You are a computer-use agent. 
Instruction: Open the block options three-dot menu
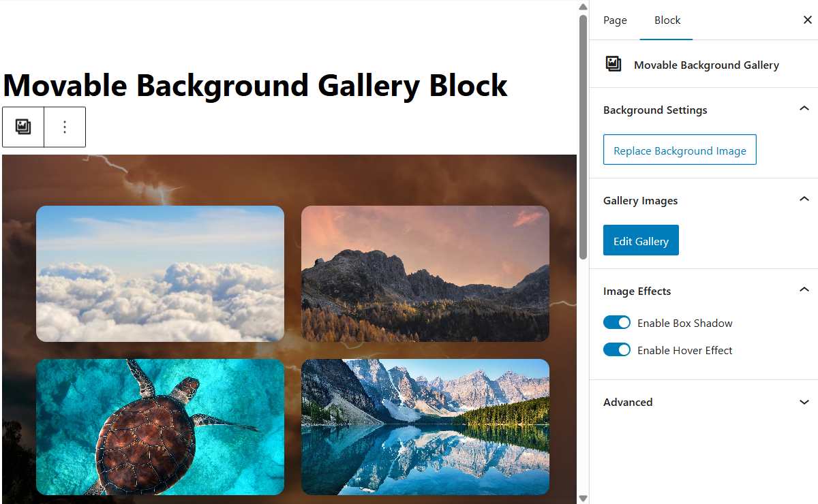pyautogui.click(x=65, y=127)
